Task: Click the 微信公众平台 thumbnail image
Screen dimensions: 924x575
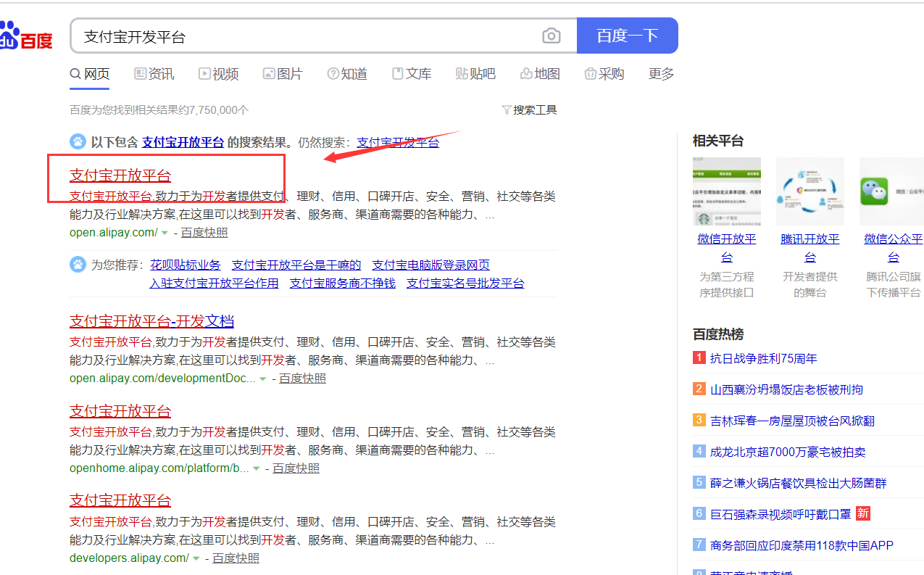Action: point(891,191)
